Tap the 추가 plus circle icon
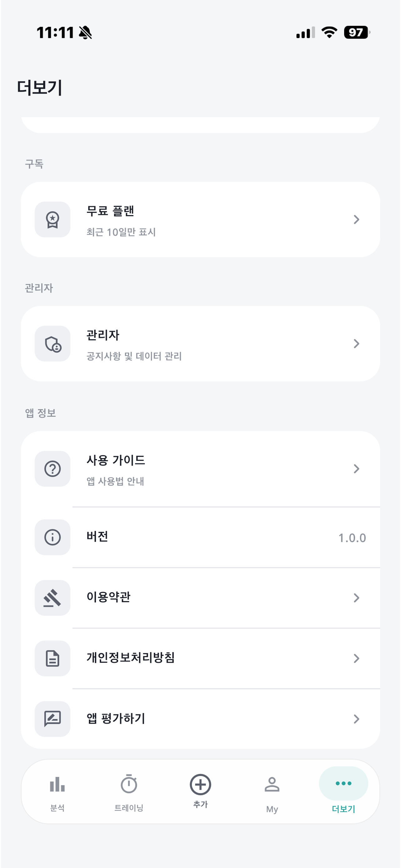This screenshot has height=868, width=401. [200, 785]
